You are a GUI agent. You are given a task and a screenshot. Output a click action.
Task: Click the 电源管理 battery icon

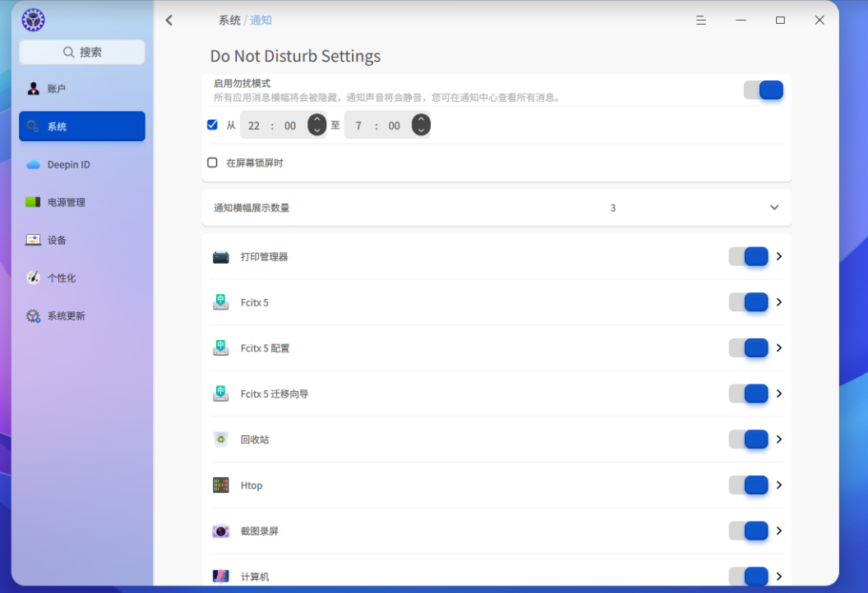[33, 202]
